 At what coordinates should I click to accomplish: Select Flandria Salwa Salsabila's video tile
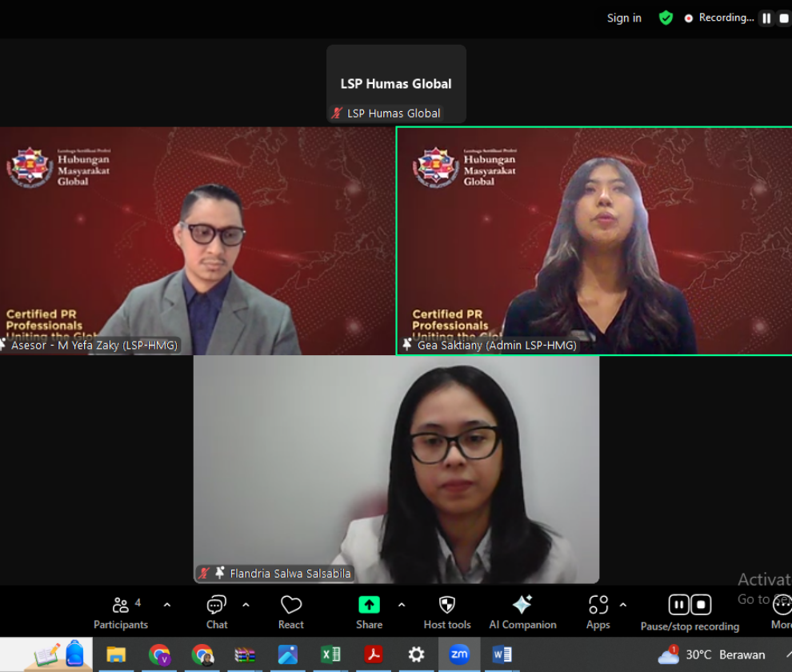(x=397, y=470)
